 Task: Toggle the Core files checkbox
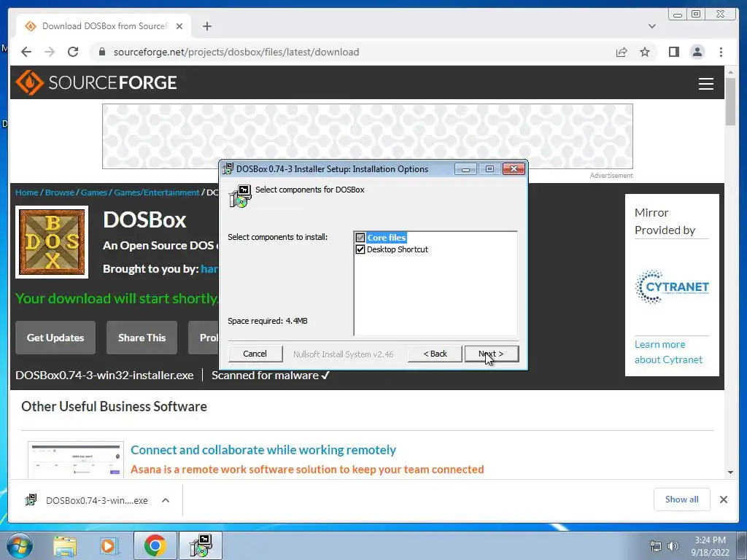click(x=360, y=238)
